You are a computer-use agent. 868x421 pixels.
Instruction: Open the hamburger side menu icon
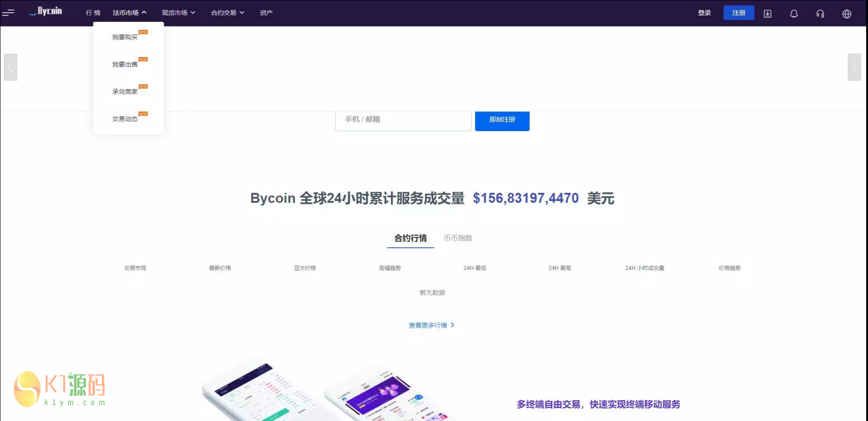pyautogui.click(x=8, y=13)
